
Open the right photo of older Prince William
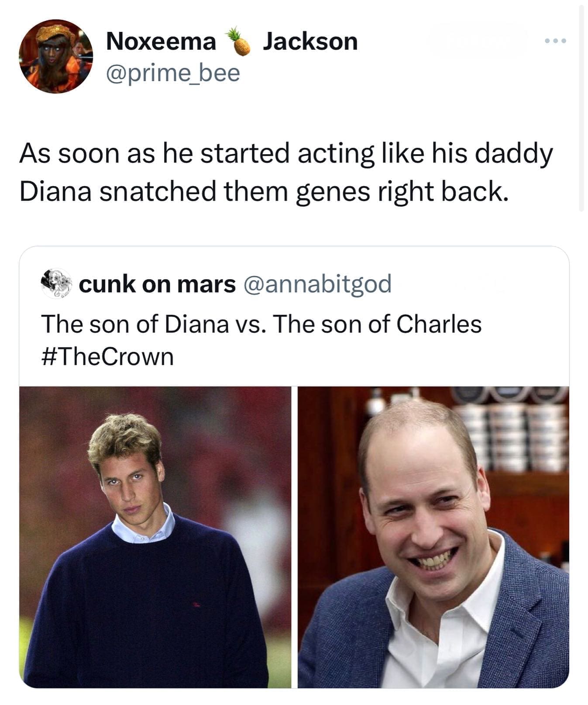(432, 542)
